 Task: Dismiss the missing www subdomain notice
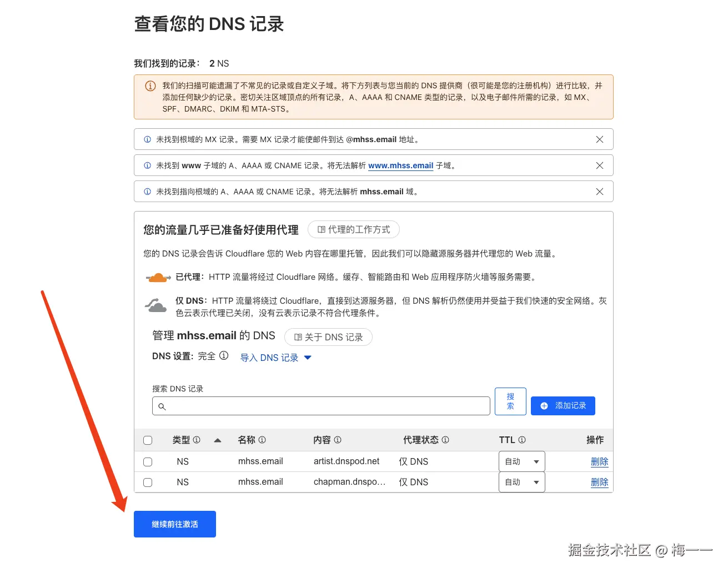pos(599,165)
